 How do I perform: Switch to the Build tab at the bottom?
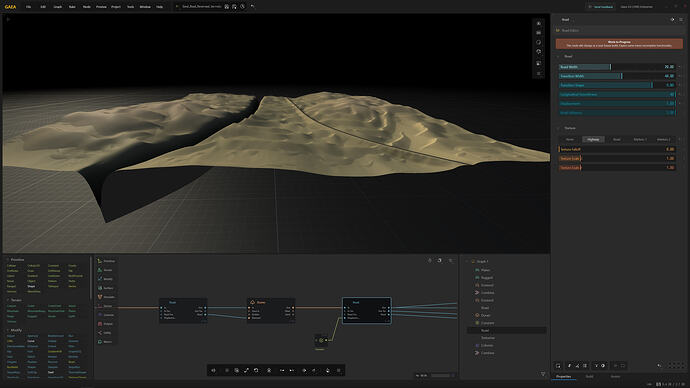589,377
